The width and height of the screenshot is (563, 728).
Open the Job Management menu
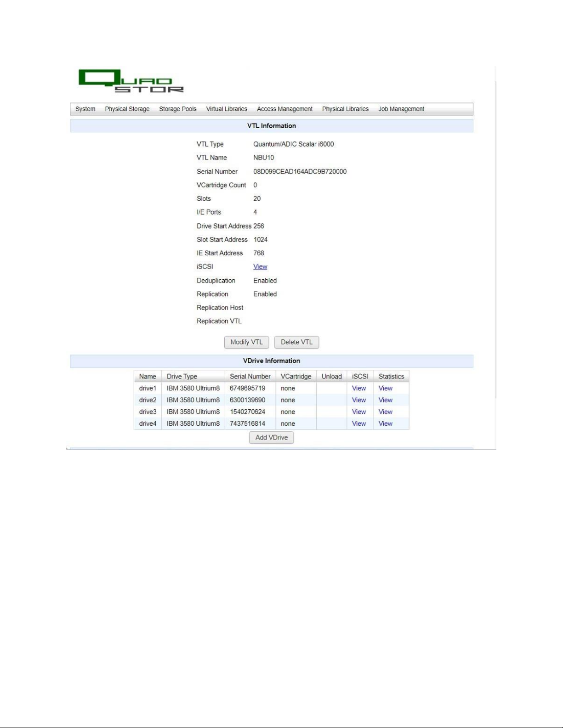pyautogui.click(x=401, y=109)
